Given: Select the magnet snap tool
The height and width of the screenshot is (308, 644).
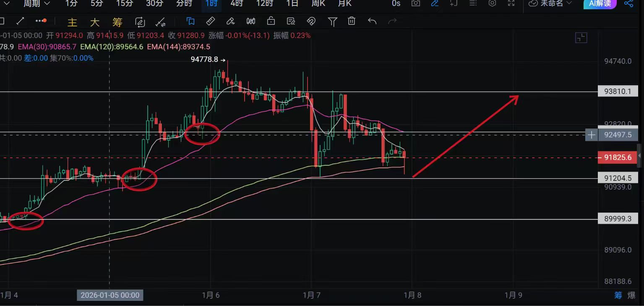Looking at the screenshot, I should [311, 21].
